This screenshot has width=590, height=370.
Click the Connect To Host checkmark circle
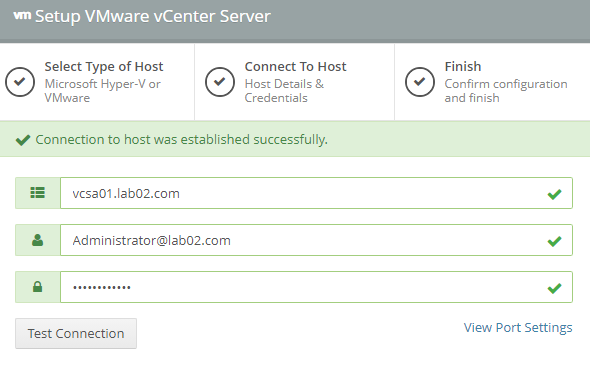[220, 82]
